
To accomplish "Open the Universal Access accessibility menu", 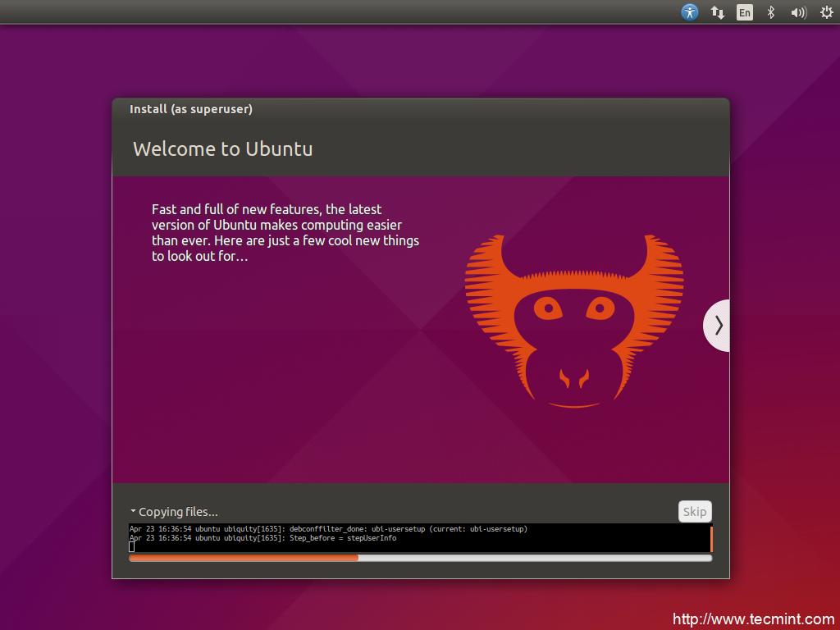I will tap(690, 12).
